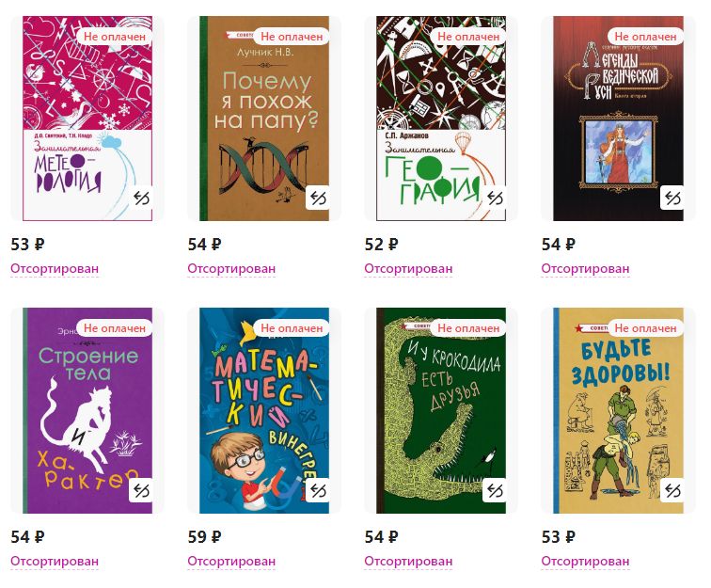Open the Отсортирован status under the 52 ₽ book
The width and height of the screenshot is (711, 588).
click(x=408, y=268)
